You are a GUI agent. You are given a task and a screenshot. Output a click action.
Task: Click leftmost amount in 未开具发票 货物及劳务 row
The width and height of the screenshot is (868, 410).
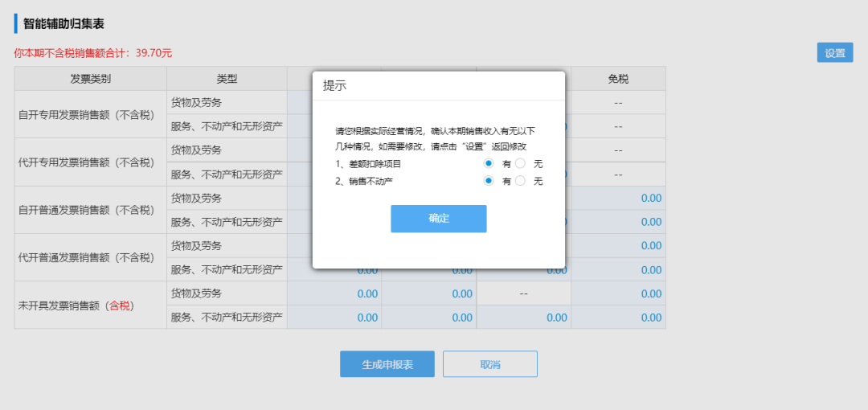pos(334,294)
